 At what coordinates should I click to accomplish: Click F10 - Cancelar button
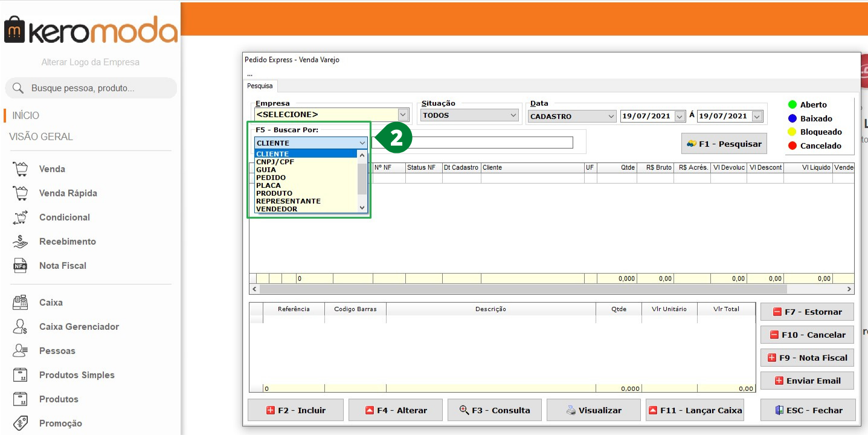[807, 335]
